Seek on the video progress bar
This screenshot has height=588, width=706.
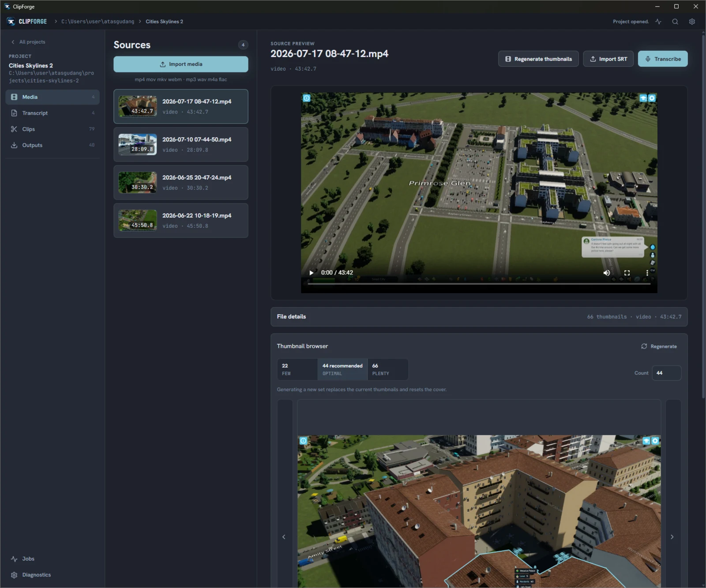pos(479,284)
